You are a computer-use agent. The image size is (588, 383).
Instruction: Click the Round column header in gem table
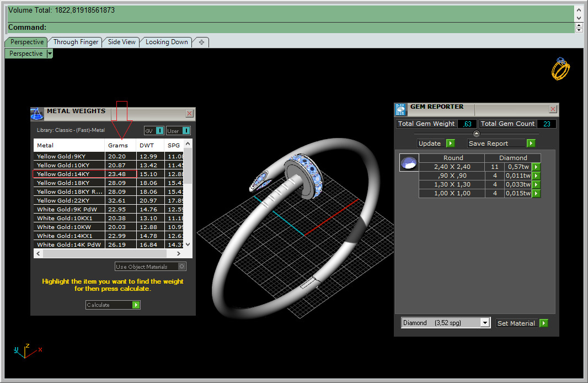(453, 158)
